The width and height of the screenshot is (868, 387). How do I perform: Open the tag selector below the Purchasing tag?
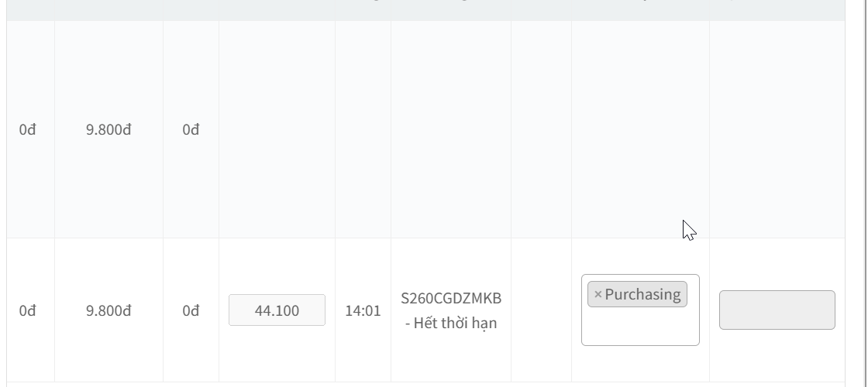tap(639, 328)
